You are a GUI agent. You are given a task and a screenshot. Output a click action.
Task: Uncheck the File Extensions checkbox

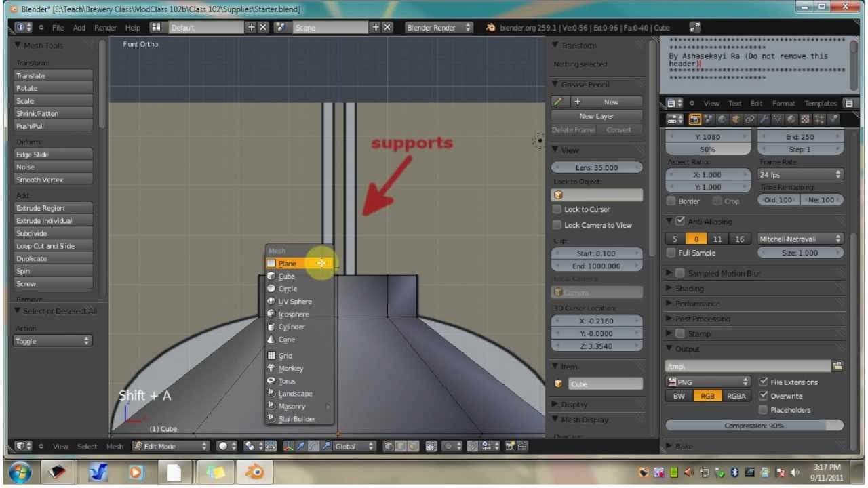[x=764, y=382]
